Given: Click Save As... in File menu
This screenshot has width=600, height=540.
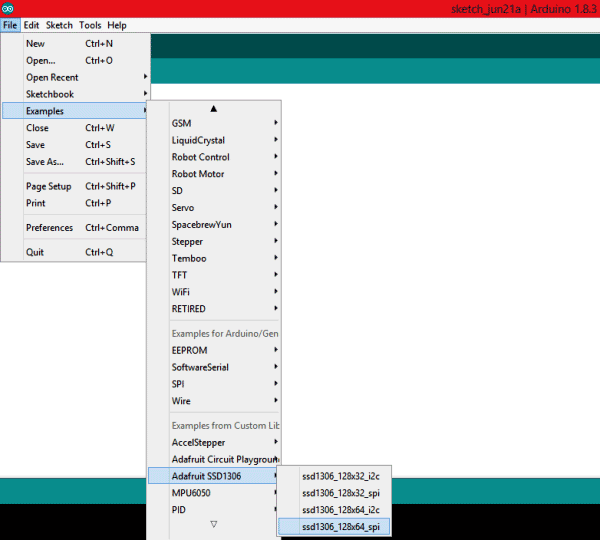Looking at the screenshot, I should [45, 162].
